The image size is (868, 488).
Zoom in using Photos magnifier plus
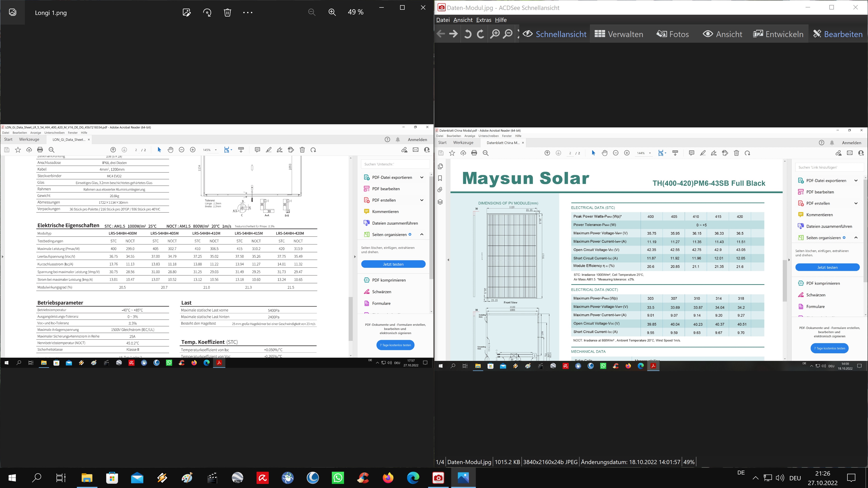(332, 12)
